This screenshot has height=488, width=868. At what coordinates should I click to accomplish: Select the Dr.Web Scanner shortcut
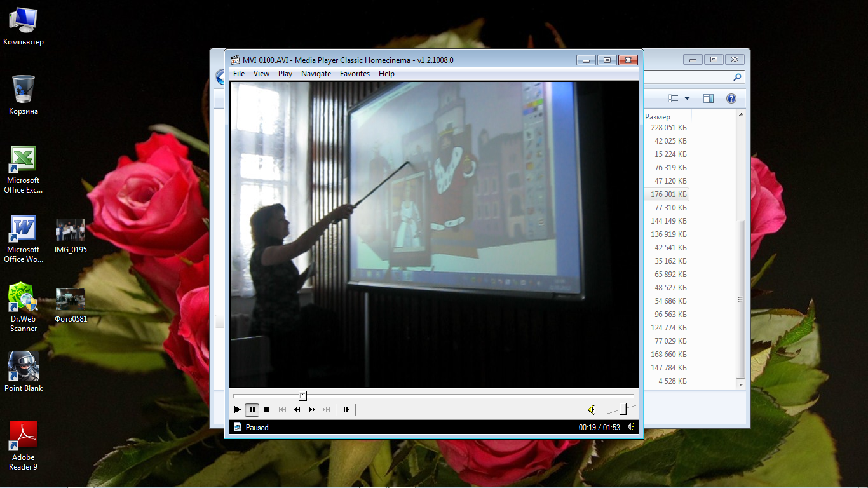24,308
